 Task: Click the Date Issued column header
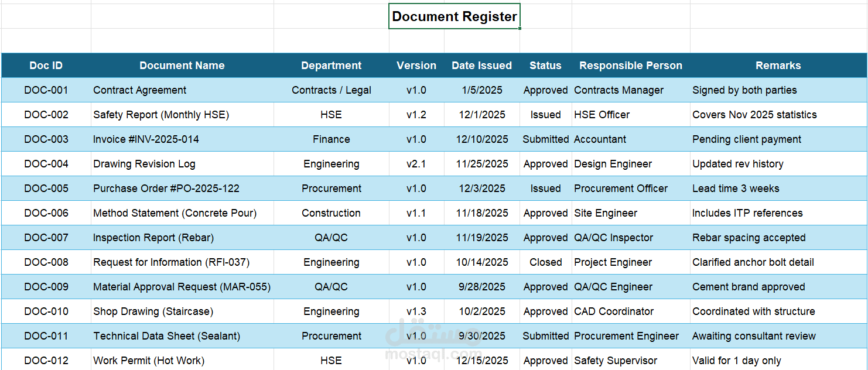pyautogui.click(x=482, y=66)
